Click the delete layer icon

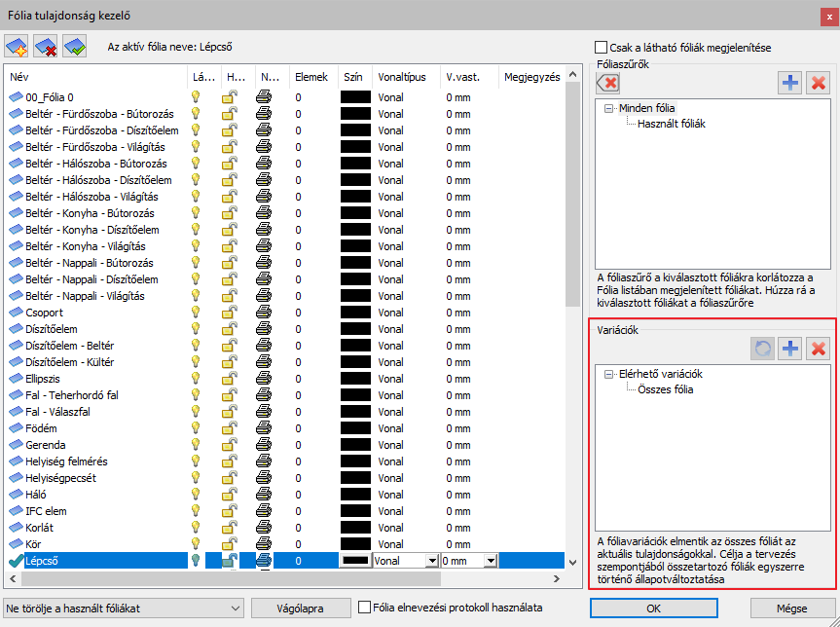point(46,46)
